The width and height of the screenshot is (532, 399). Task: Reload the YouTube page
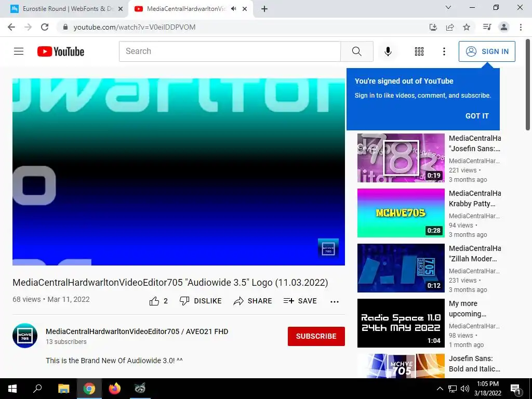click(45, 27)
